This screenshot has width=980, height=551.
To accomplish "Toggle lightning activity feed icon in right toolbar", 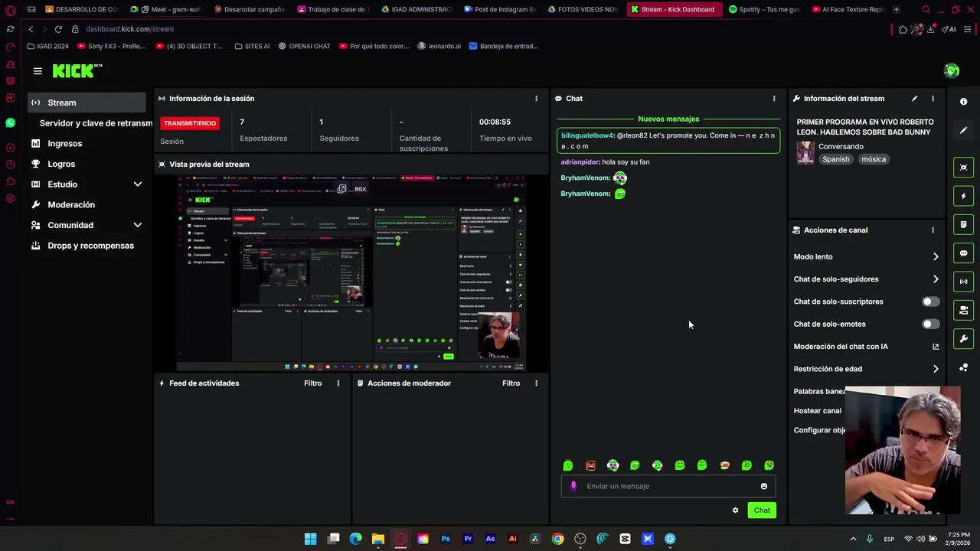I will (963, 196).
